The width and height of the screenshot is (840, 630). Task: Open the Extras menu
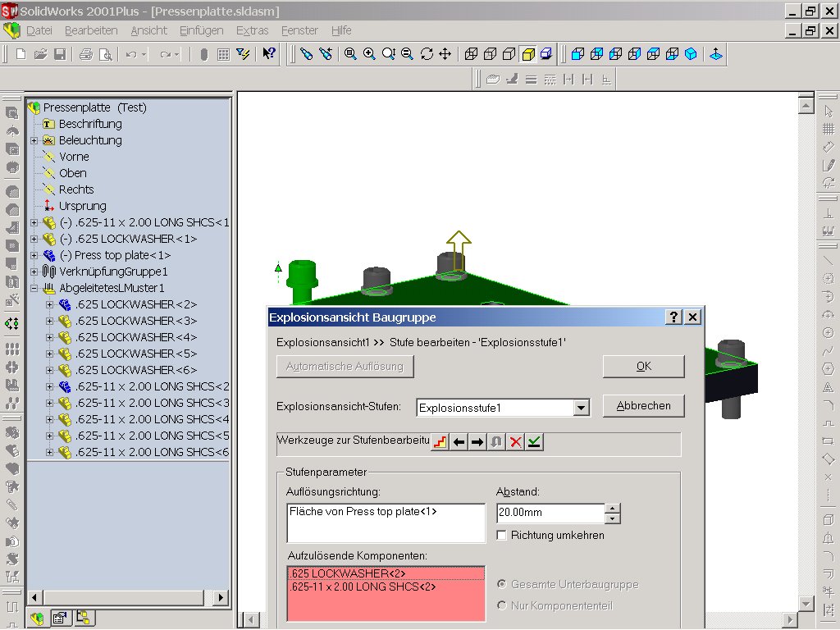252,30
